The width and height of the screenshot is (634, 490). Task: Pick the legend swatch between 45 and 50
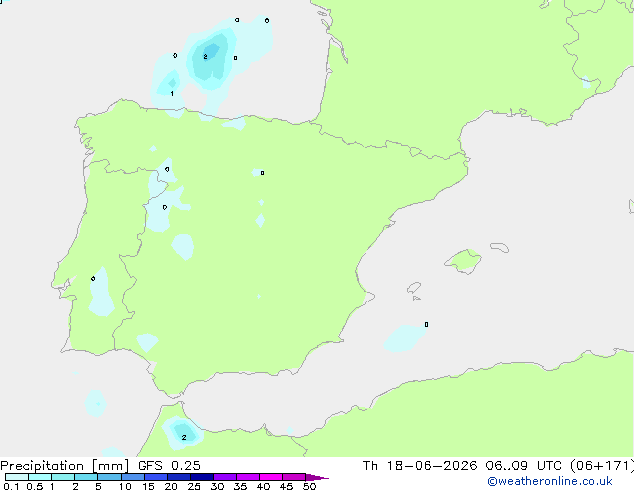tap(294, 477)
